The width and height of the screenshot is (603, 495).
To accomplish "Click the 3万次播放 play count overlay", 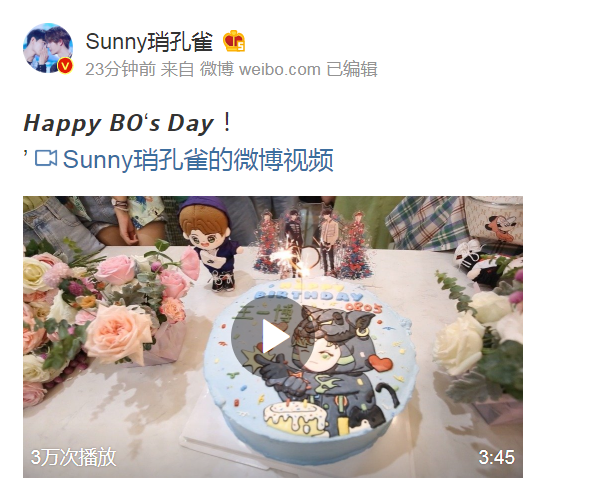I will tap(73, 457).
